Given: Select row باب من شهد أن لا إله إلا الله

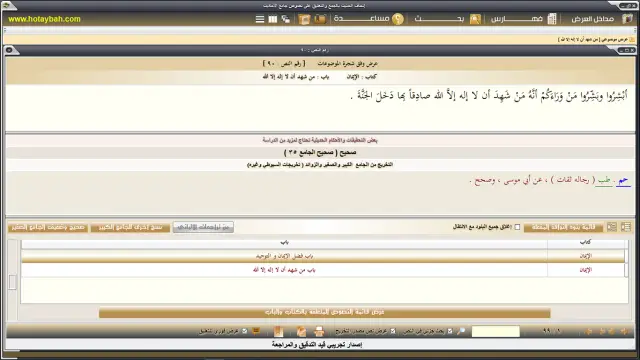Looking at the screenshot, I should pos(323,270).
